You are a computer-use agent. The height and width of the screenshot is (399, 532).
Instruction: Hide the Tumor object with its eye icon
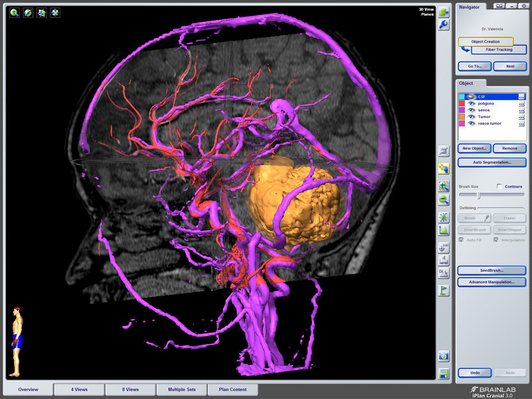[x=472, y=117]
